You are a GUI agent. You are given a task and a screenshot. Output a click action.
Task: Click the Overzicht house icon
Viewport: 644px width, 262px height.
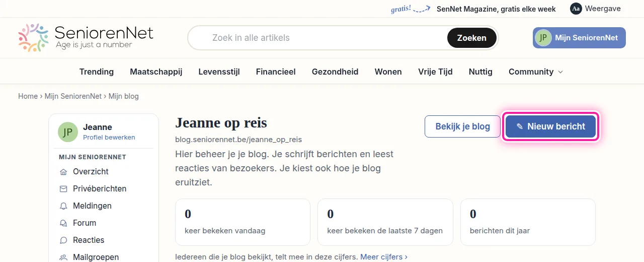[63, 172]
